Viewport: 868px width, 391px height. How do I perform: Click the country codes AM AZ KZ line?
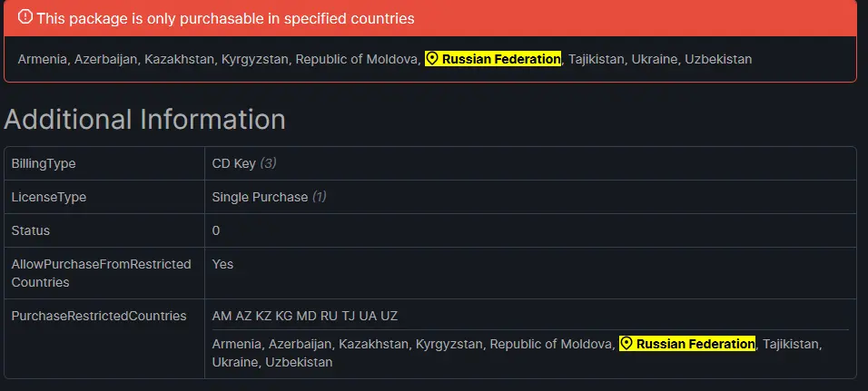tap(305, 316)
